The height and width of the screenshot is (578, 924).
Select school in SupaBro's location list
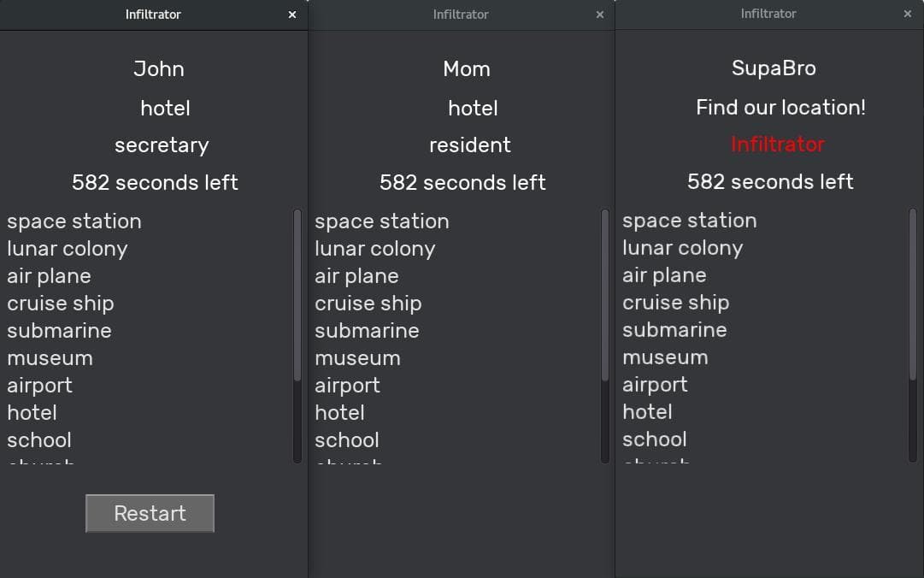tap(655, 439)
